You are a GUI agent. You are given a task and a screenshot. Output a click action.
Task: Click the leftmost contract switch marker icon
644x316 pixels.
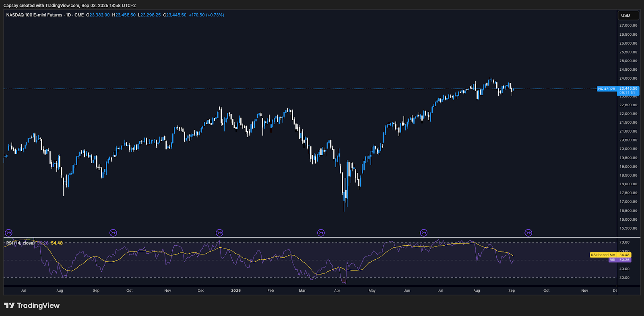[x=8, y=233]
